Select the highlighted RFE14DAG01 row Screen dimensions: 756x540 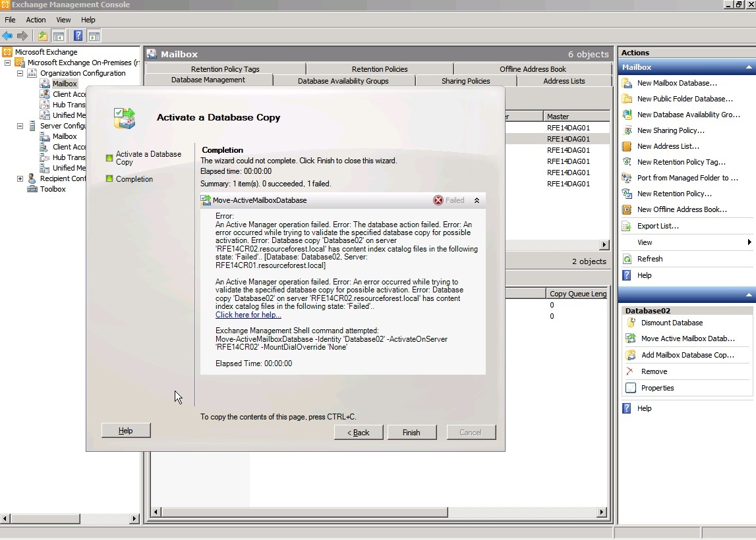click(x=568, y=139)
